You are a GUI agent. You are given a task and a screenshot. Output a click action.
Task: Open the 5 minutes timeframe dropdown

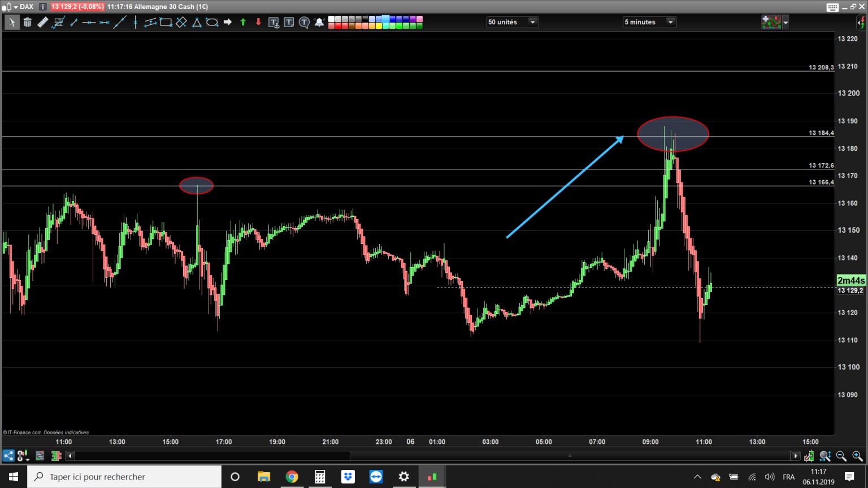pos(649,22)
